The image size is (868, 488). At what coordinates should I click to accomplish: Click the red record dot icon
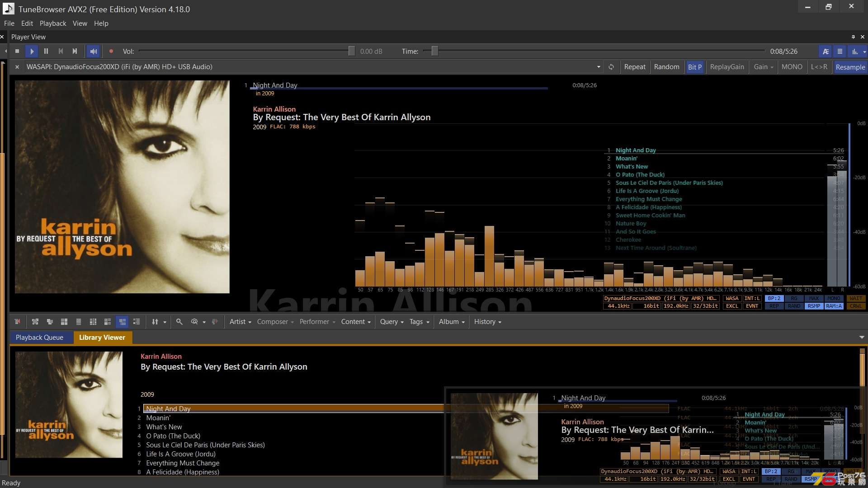click(111, 52)
